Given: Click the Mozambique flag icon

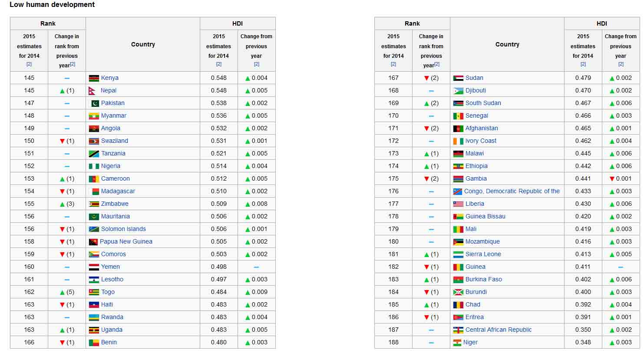Looking at the screenshot, I should click(458, 242).
